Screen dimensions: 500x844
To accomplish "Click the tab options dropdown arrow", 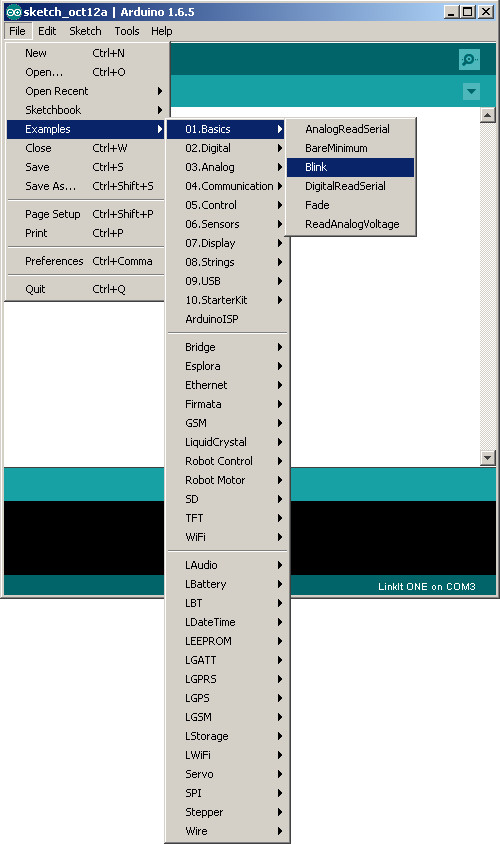I will 471,92.
